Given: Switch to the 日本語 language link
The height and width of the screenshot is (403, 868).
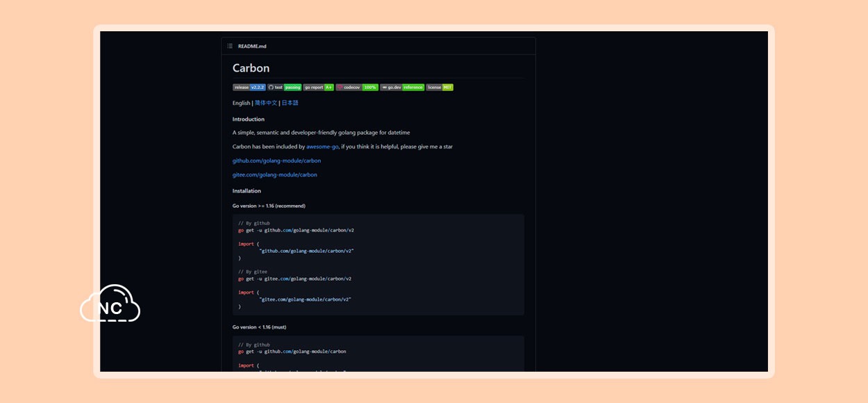Looking at the screenshot, I should [x=290, y=103].
